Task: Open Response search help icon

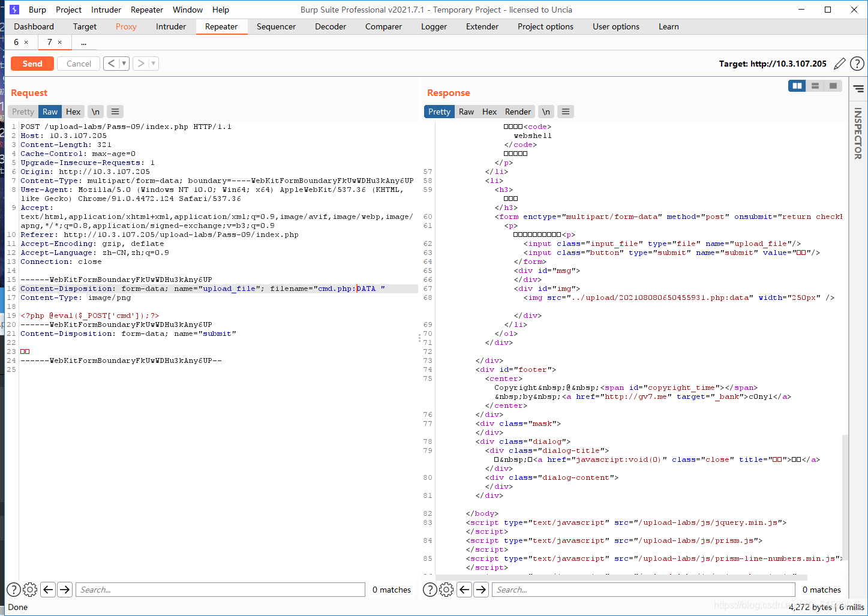Action: point(430,590)
